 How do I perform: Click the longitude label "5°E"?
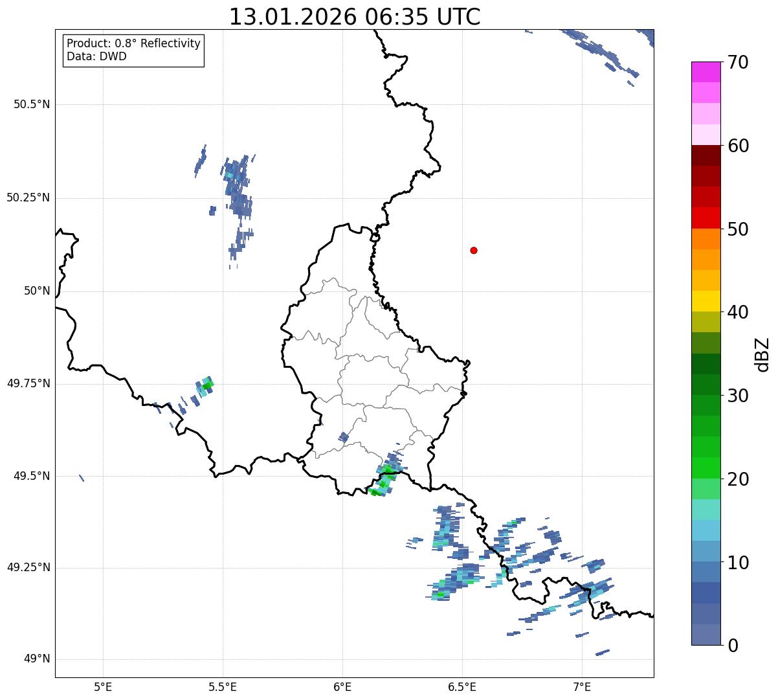pyautogui.click(x=104, y=686)
